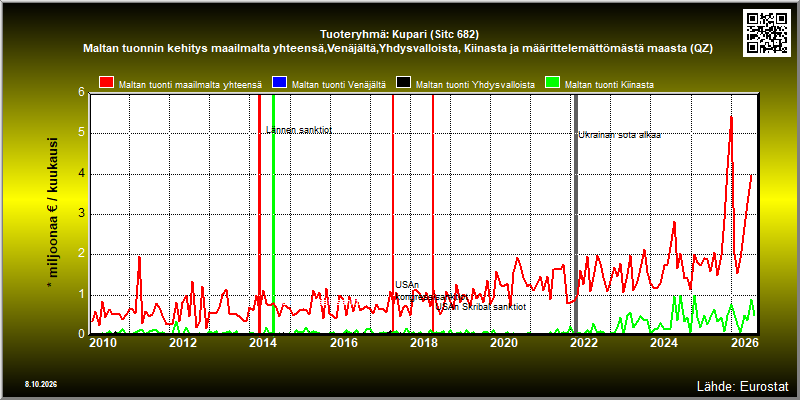Click the grey vertical line at Ukraine war start
Screen dimensions: 800x400
pyautogui.click(x=576, y=214)
